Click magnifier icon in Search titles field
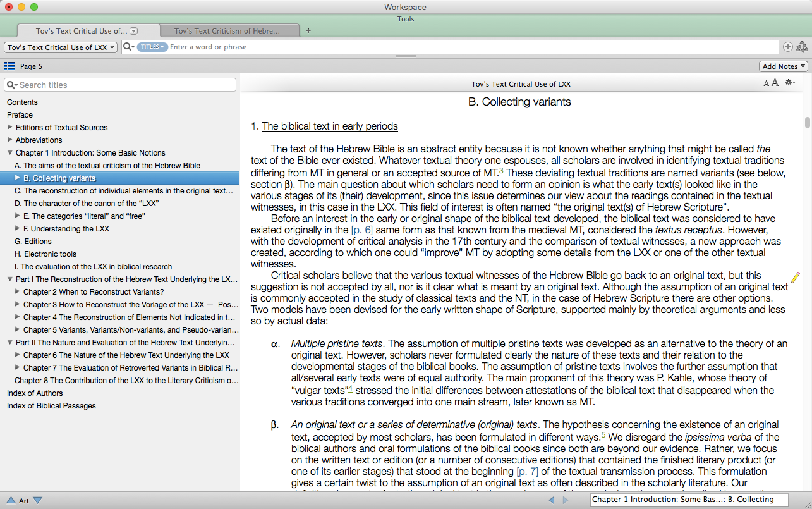 (12, 85)
